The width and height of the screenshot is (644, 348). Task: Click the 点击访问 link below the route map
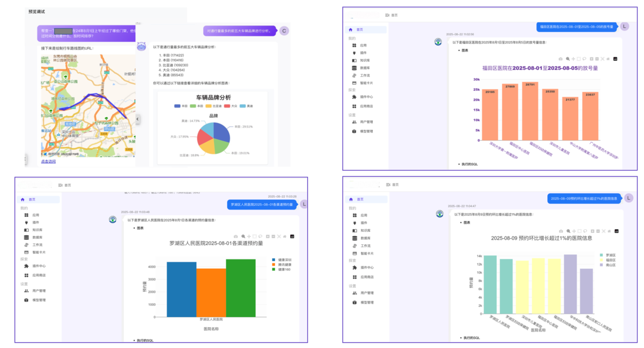point(48,161)
